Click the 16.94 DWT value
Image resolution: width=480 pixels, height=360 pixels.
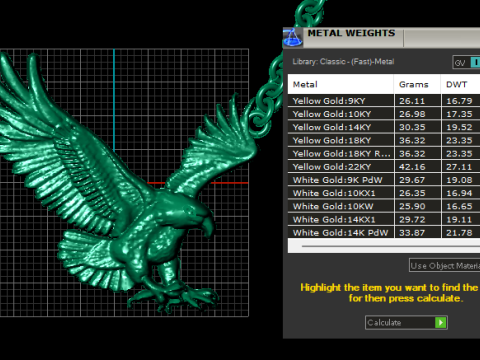459,193
